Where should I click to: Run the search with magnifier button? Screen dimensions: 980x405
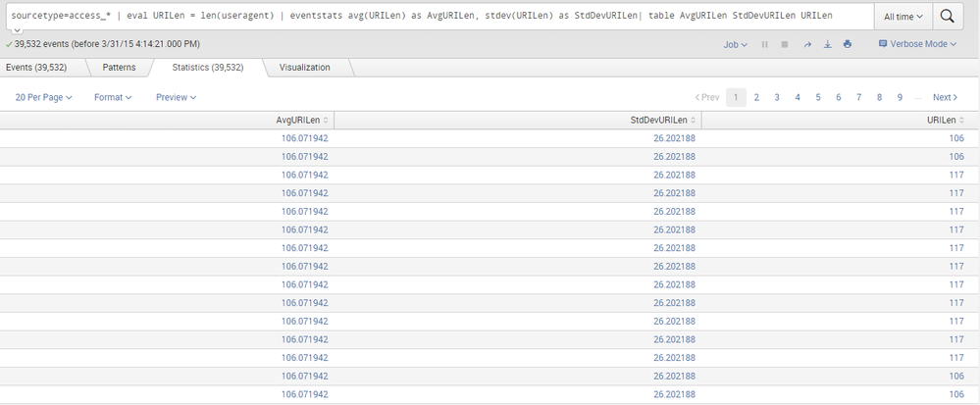click(x=948, y=17)
